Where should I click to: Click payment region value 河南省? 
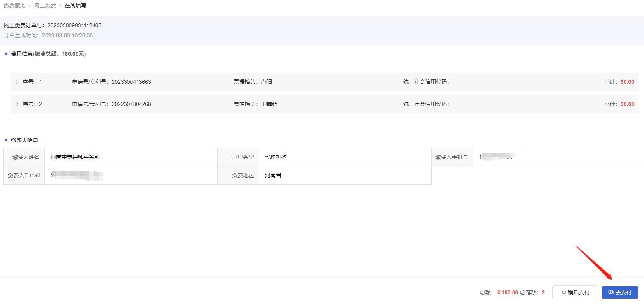pos(273,175)
